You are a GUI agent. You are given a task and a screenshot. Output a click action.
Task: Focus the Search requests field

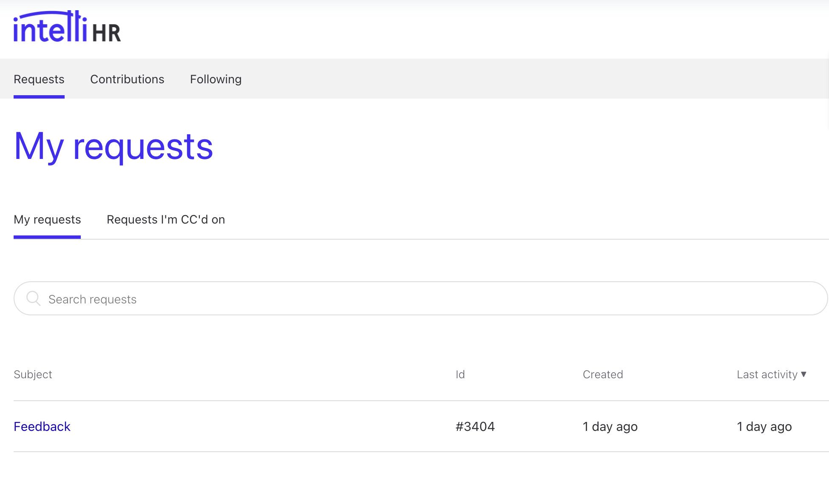[425, 299]
